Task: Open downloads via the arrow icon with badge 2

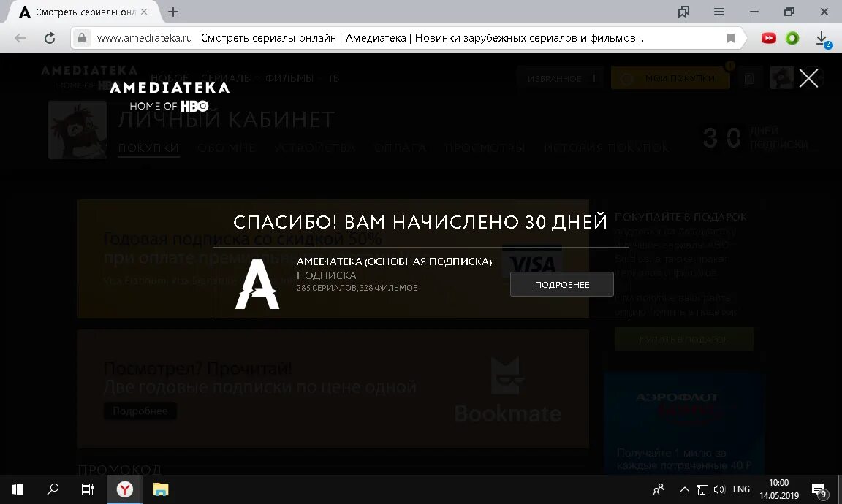Action: (822, 38)
